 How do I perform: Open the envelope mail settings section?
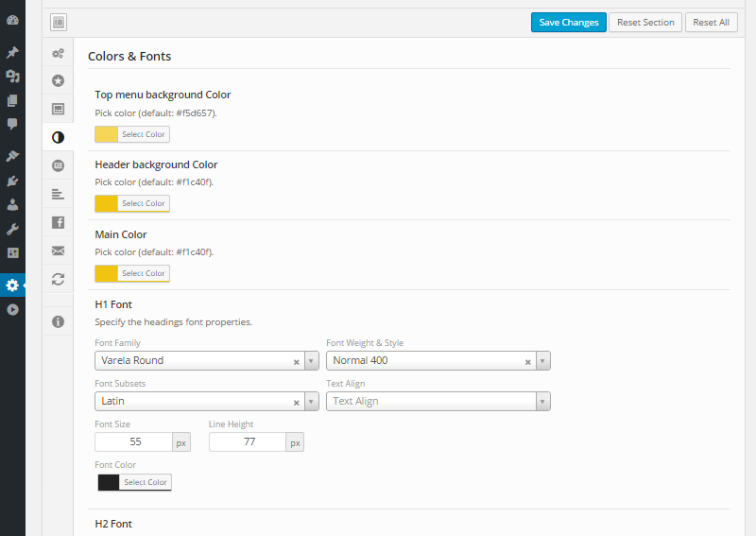click(x=58, y=251)
